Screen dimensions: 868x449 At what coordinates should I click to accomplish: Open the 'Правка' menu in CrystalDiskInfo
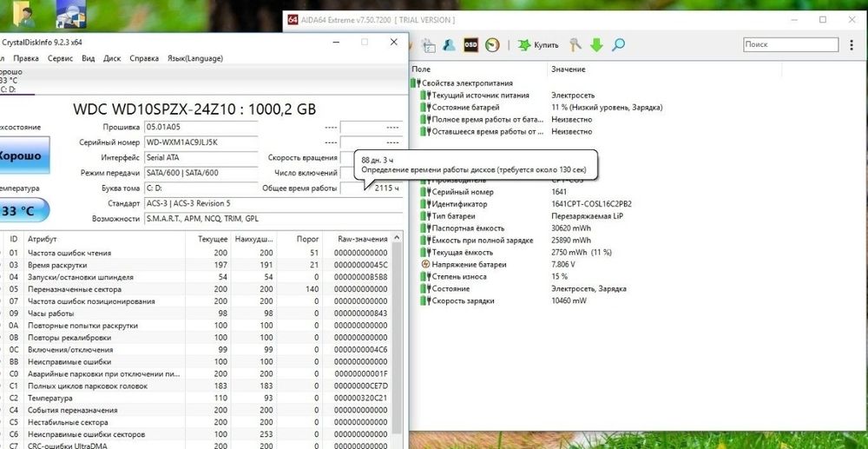pyautogui.click(x=26, y=58)
